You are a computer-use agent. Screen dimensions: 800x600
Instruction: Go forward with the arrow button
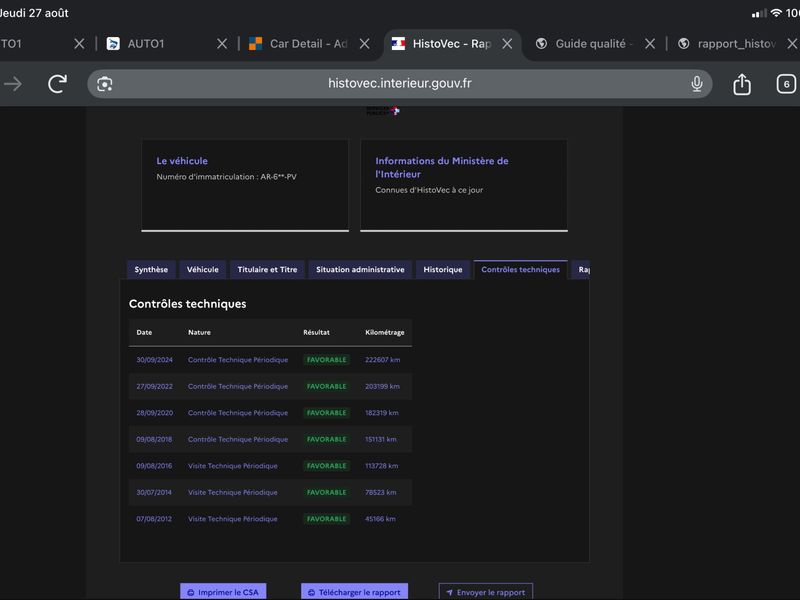point(13,84)
